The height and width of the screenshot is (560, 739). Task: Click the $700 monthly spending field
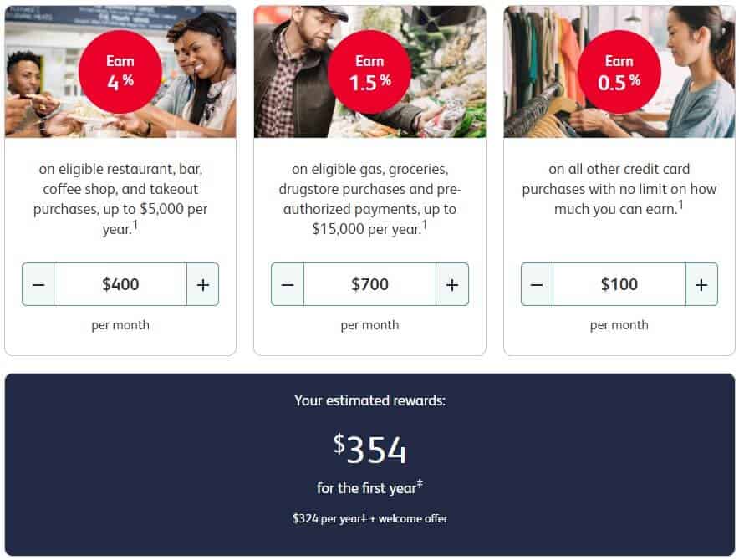(x=370, y=284)
